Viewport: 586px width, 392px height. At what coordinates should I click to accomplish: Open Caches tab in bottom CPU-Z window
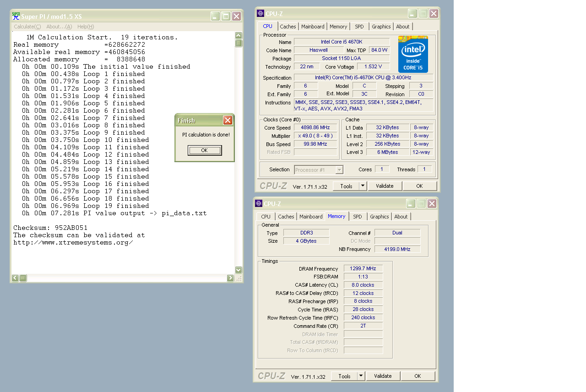286,217
